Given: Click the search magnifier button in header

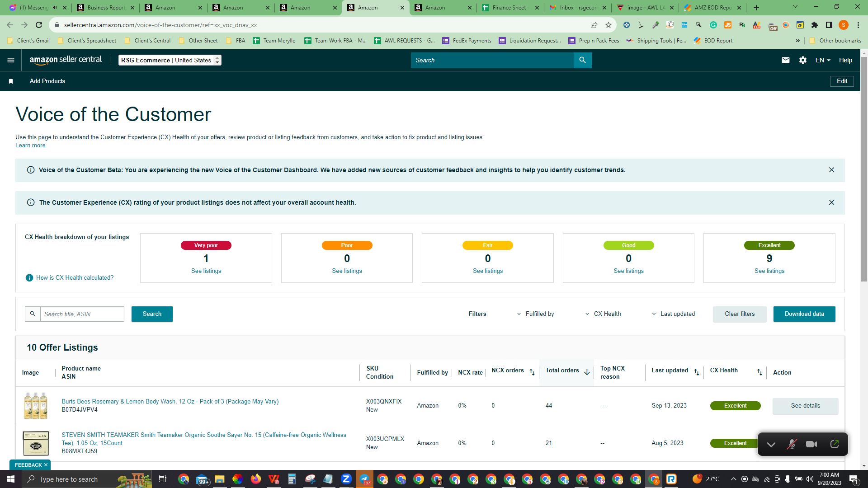Looking at the screenshot, I should pyautogui.click(x=582, y=60).
